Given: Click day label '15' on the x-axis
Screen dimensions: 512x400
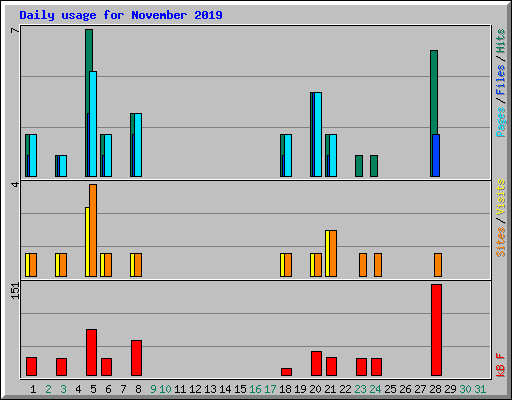Looking at the screenshot, I should coord(240,389).
